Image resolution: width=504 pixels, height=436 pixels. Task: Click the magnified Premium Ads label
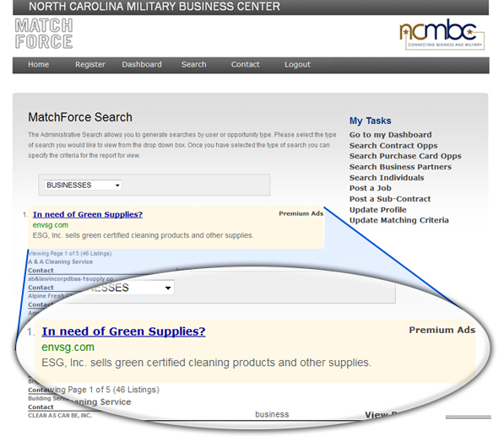coord(442,330)
